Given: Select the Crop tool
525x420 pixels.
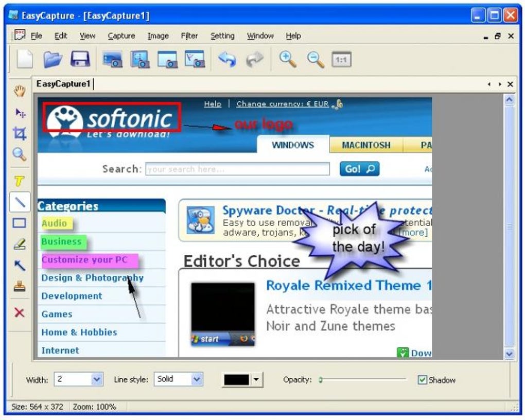Looking at the screenshot, I should tap(20, 133).
